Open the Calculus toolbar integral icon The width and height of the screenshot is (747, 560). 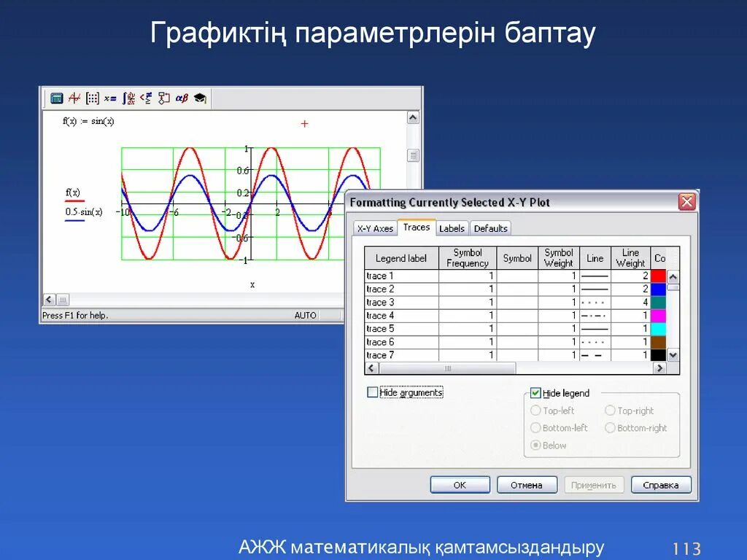point(128,98)
